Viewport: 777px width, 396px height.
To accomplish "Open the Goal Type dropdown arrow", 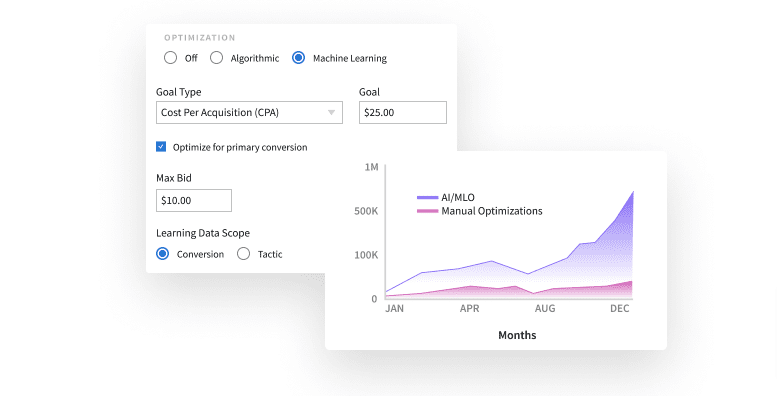I will (x=332, y=113).
